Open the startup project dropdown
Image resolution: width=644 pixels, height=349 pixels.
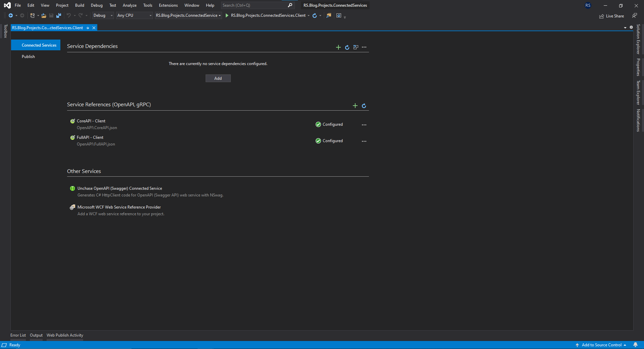(x=188, y=15)
